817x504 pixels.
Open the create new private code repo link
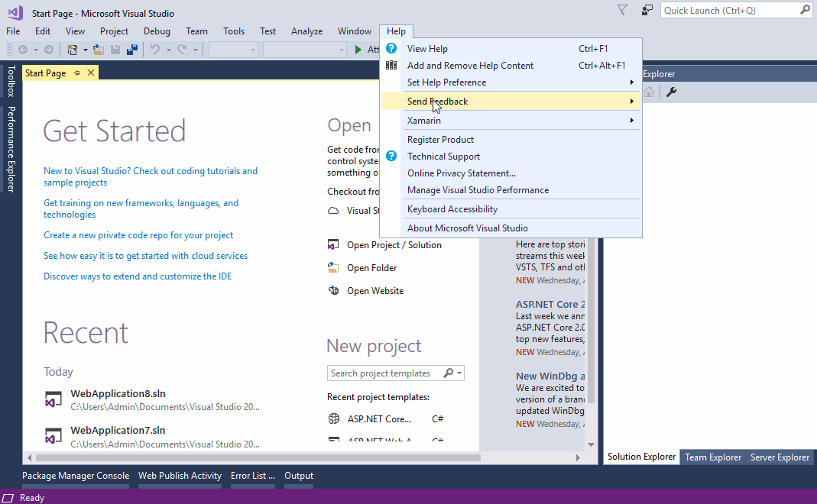click(138, 235)
